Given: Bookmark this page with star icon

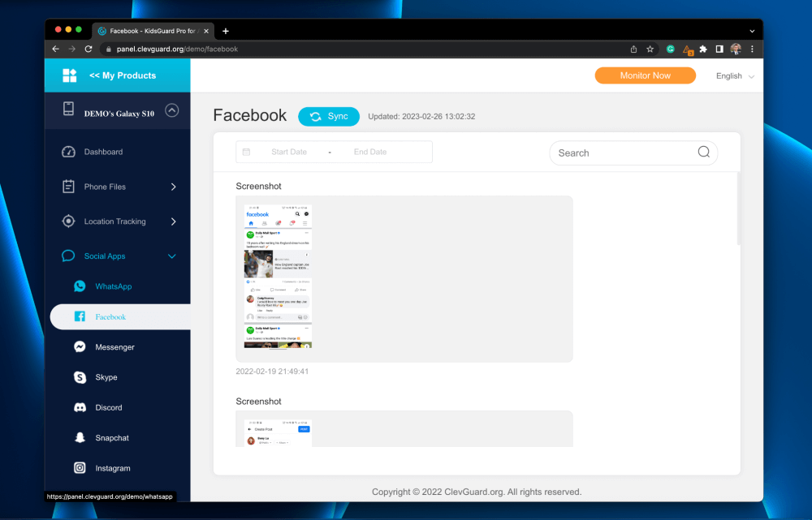Looking at the screenshot, I should click(650, 49).
